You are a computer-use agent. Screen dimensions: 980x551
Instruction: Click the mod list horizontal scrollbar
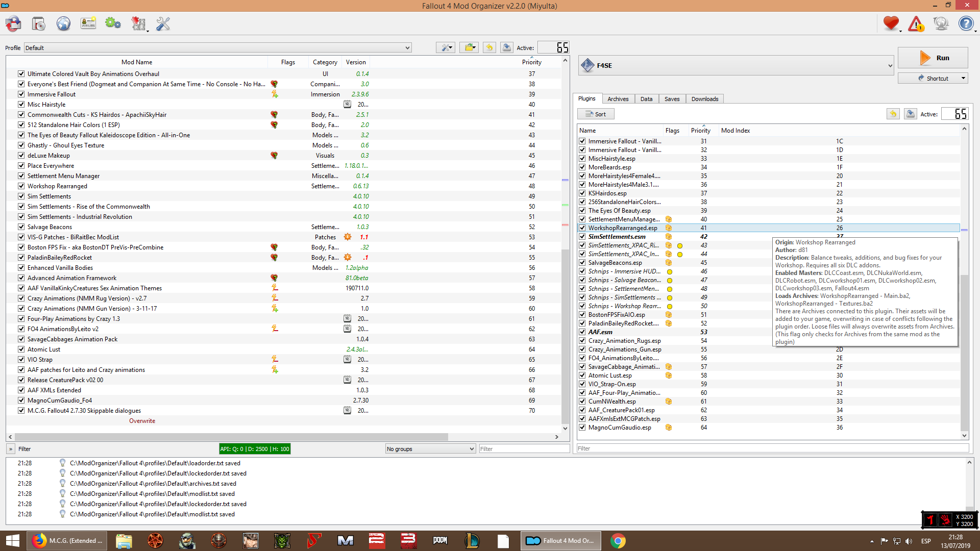[x=231, y=437]
